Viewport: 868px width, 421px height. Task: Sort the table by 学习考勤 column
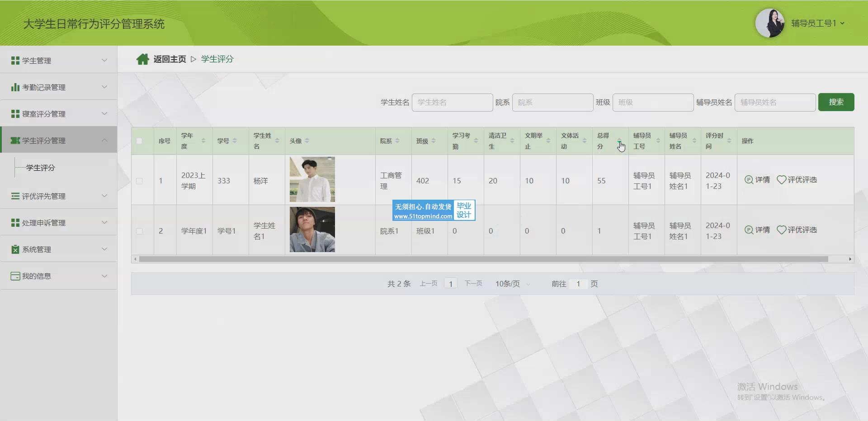476,141
